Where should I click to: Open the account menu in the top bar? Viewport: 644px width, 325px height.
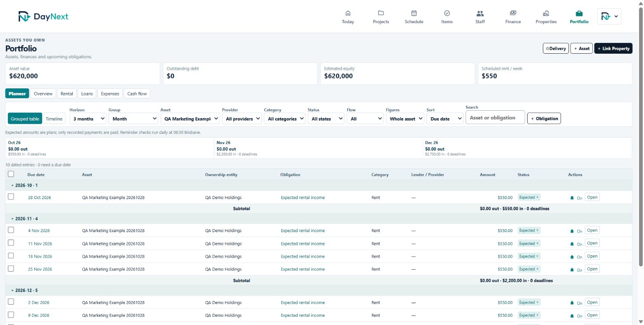click(609, 17)
